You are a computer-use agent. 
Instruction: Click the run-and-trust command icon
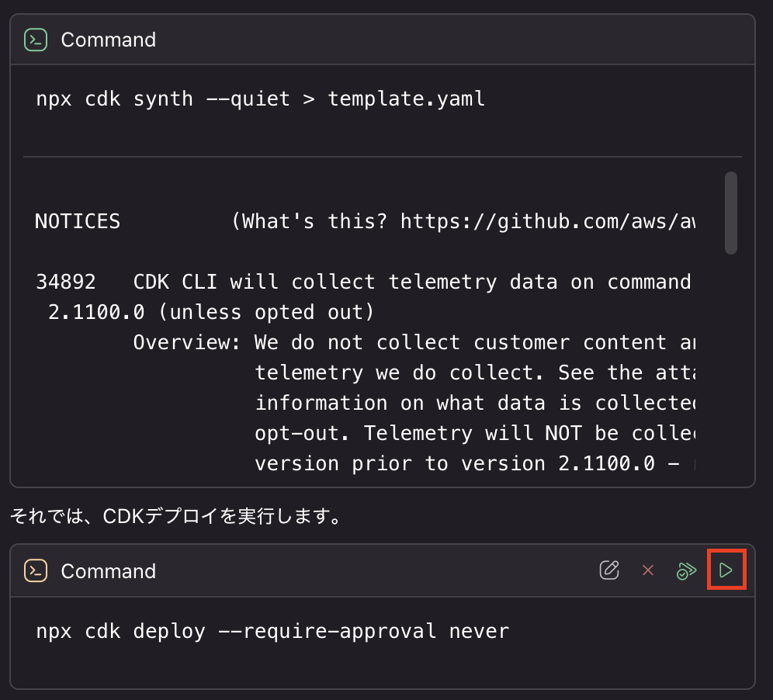click(x=686, y=571)
